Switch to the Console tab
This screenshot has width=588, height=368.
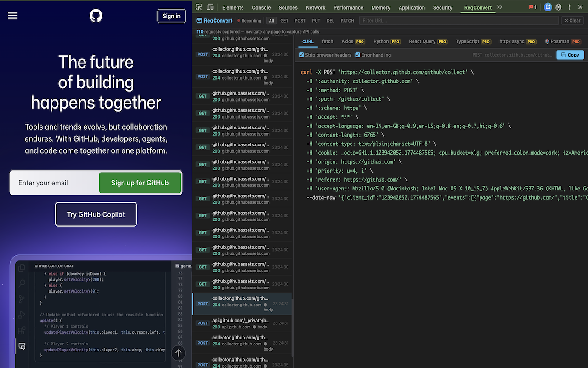[261, 7]
